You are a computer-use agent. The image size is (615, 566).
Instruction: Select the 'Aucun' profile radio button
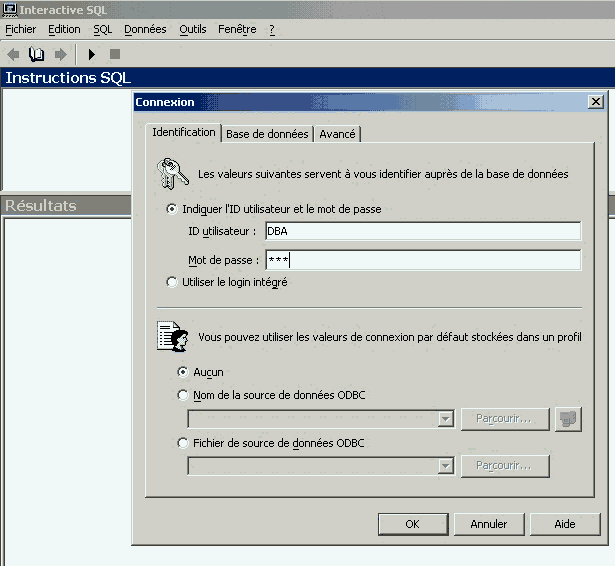click(182, 372)
